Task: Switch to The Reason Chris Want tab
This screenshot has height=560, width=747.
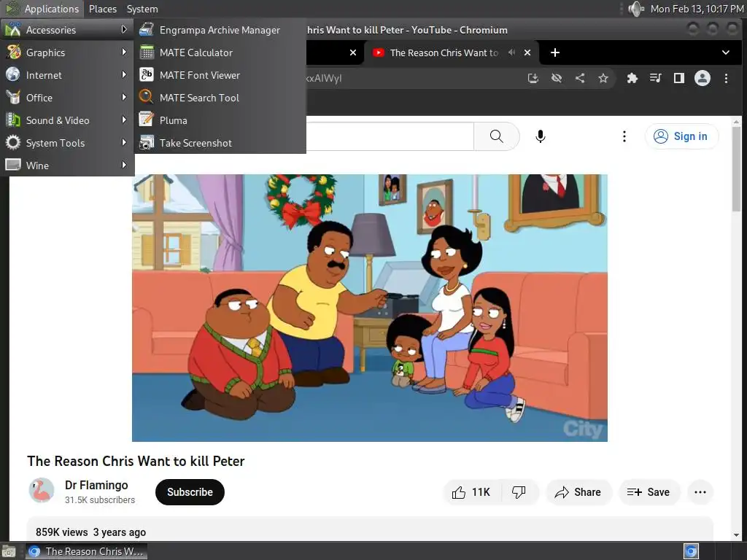Action: (443, 52)
